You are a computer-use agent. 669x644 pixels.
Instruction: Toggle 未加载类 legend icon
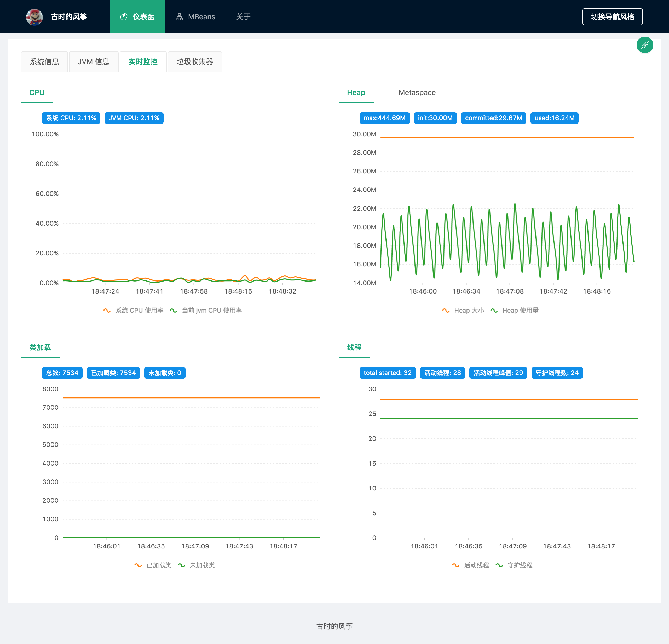click(181, 565)
